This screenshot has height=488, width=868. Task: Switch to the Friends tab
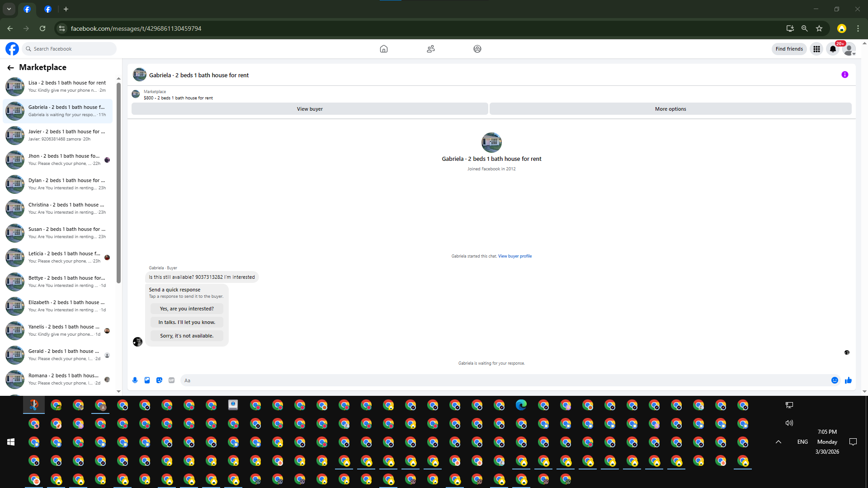pos(430,49)
